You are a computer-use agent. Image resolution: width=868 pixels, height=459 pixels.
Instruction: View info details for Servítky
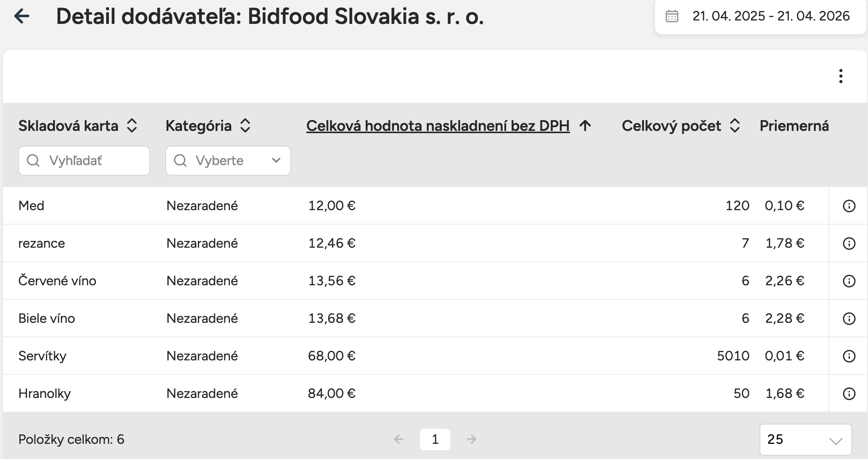(849, 356)
